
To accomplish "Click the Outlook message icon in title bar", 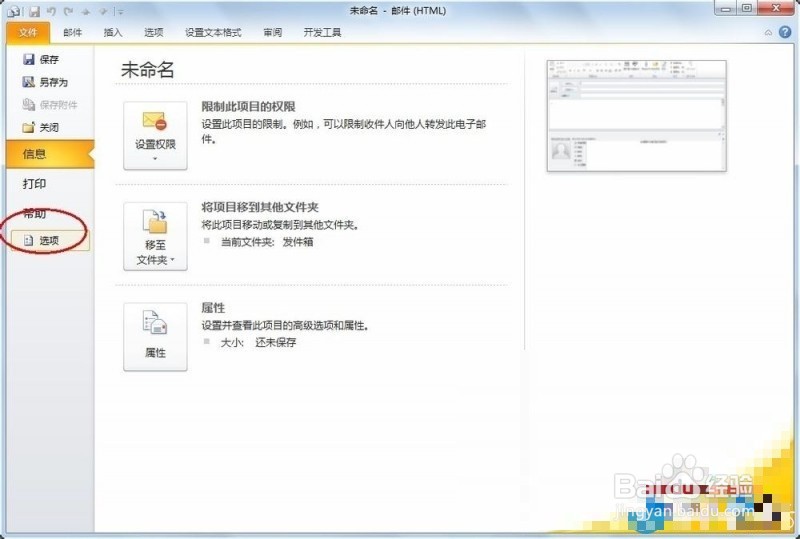I will 13,11.
